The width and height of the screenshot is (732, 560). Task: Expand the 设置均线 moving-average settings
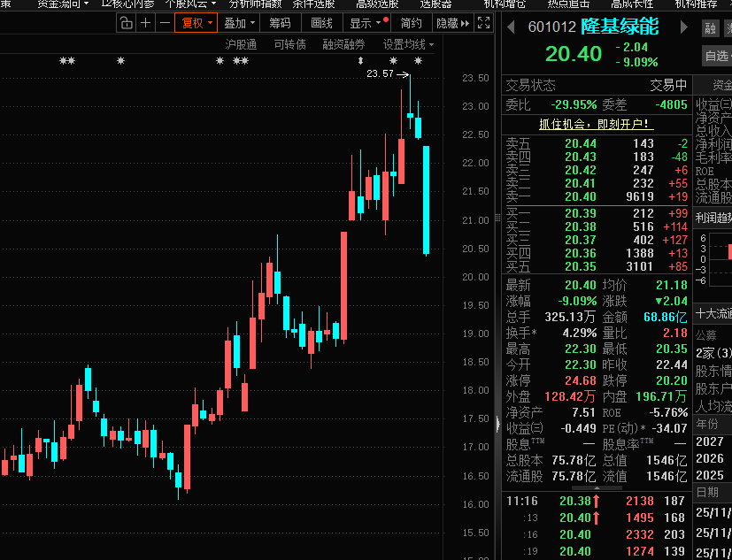[408, 44]
